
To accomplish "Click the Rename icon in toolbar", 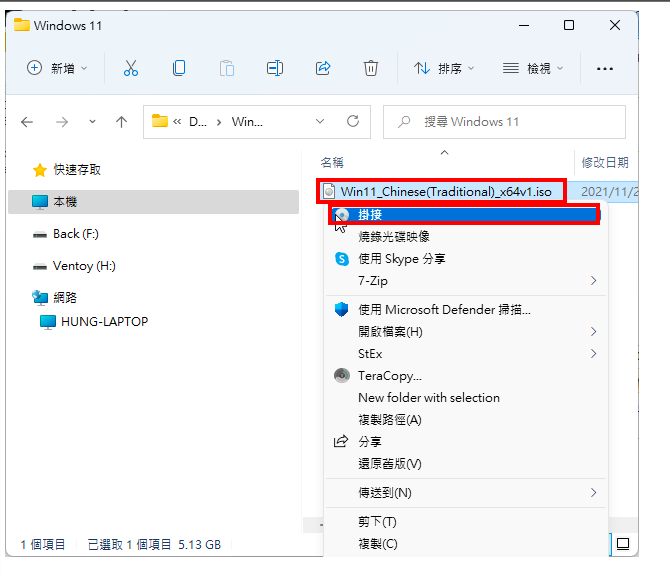I will coord(275,68).
